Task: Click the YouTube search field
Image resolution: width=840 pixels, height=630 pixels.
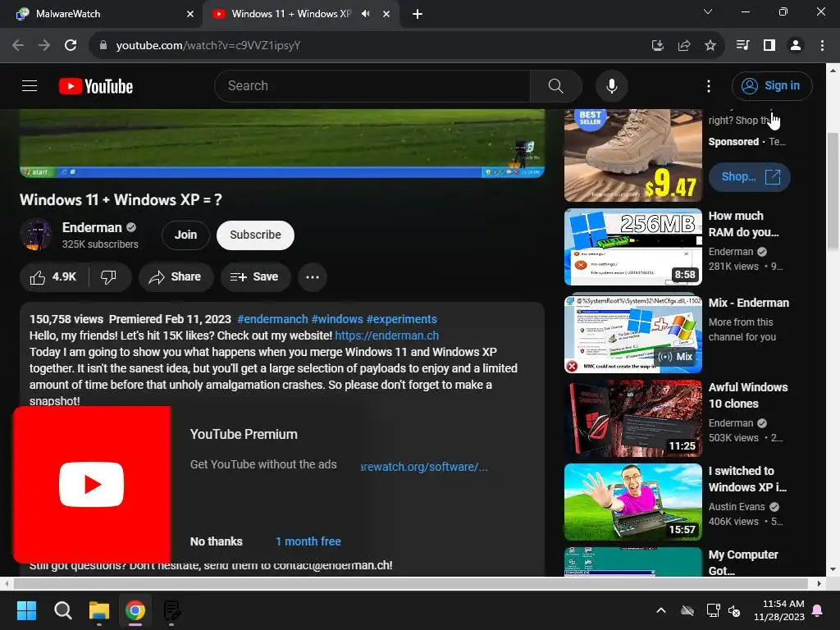Action: coord(372,85)
